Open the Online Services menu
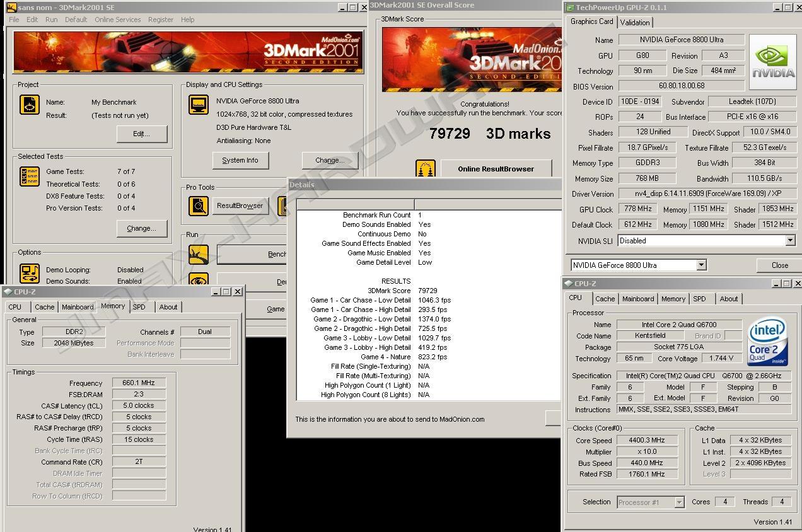Viewport: 802px width, 532px height. click(x=118, y=20)
